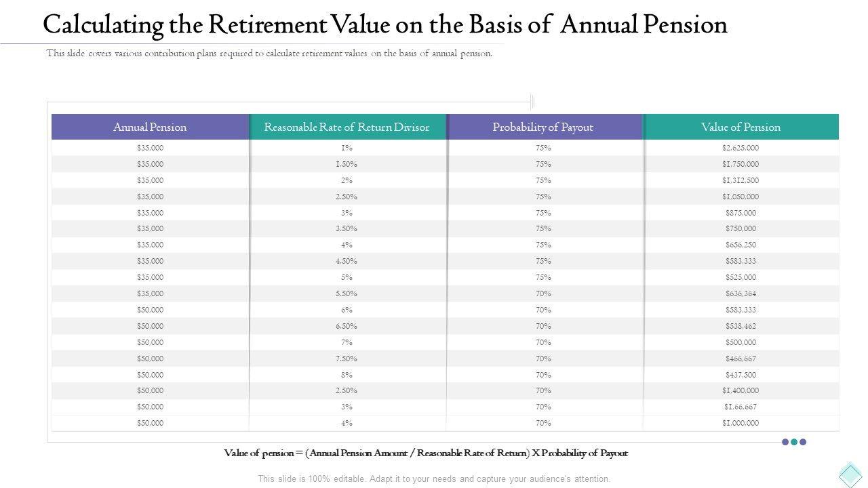The height and width of the screenshot is (488, 868).
Task: Select the Reasonable Rate of Return Divisor header
Action: pyautogui.click(x=347, y=127)
